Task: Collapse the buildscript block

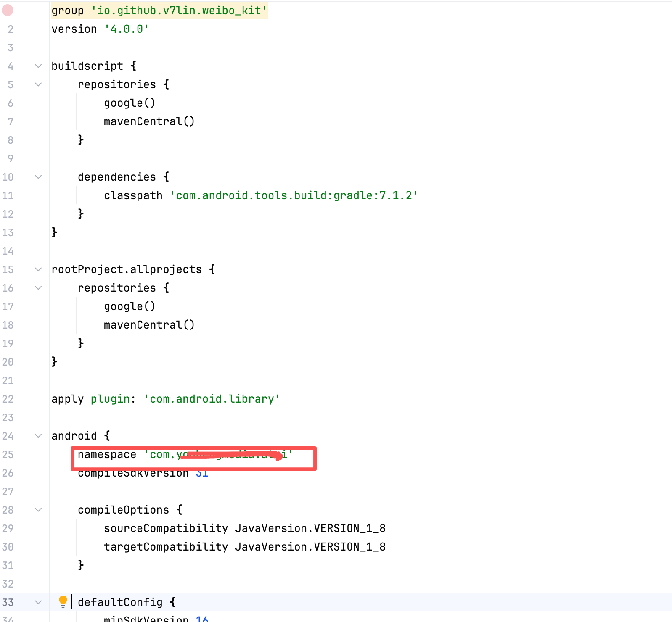Action: [x=38, y=66]
